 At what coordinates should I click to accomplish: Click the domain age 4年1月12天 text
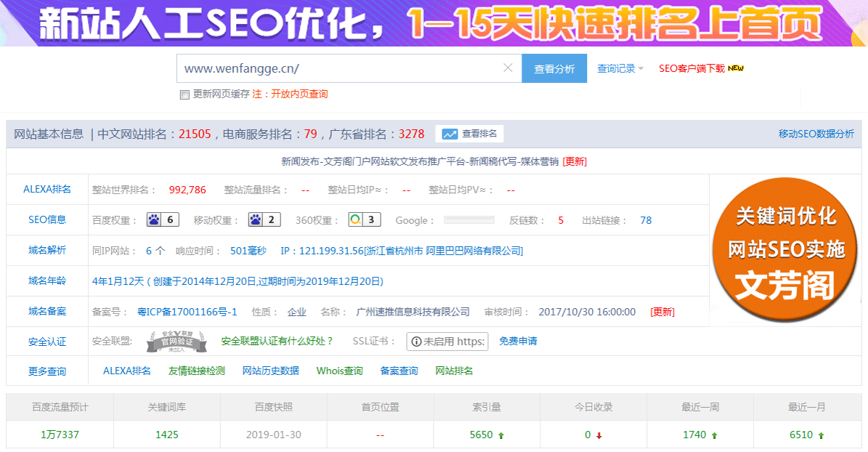point(118,281)
